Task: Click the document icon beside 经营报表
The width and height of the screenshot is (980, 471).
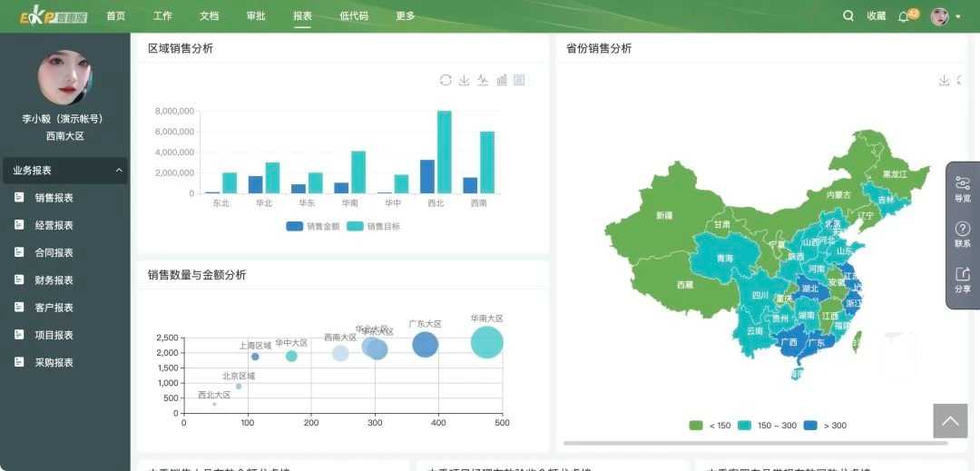Action: click(19, 225)
